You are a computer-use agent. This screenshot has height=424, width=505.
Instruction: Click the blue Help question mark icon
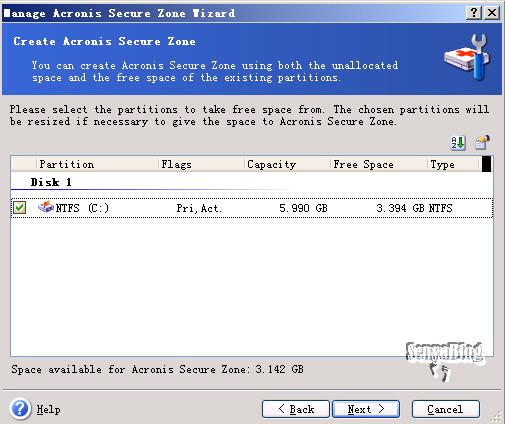(20, 409)
